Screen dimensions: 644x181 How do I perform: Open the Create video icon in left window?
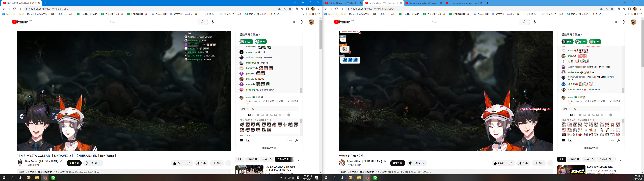[x=293, y=22]
